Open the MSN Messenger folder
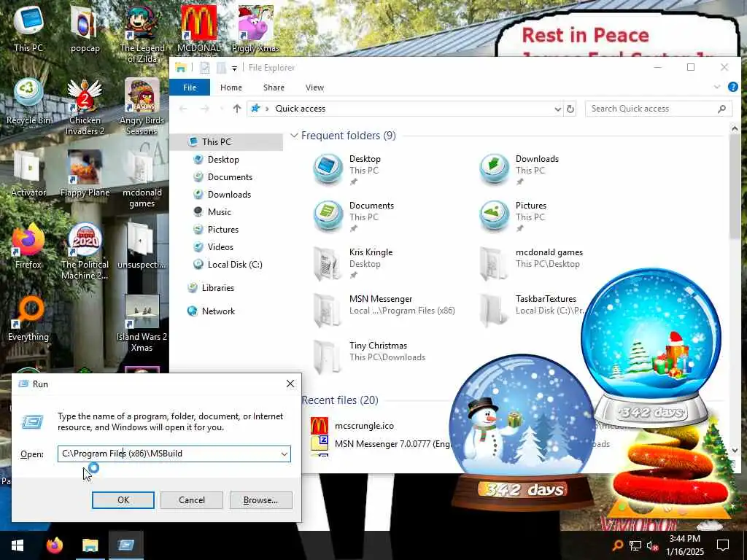 (384, 309)
